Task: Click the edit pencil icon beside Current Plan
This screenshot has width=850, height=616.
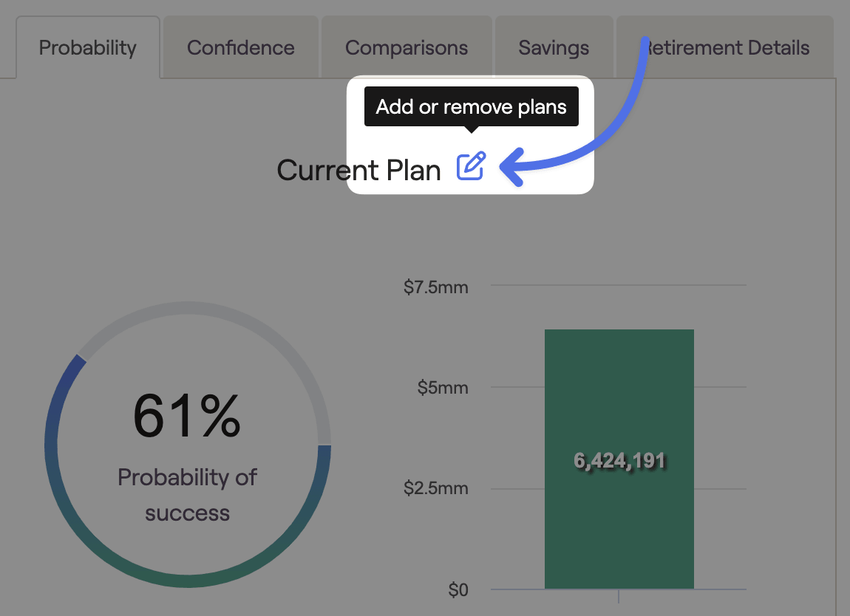Action: pos(471,165)
